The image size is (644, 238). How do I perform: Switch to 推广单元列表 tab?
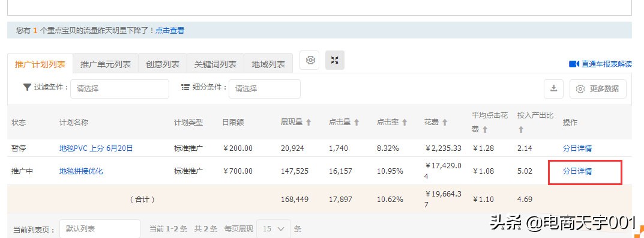point(106,64)
